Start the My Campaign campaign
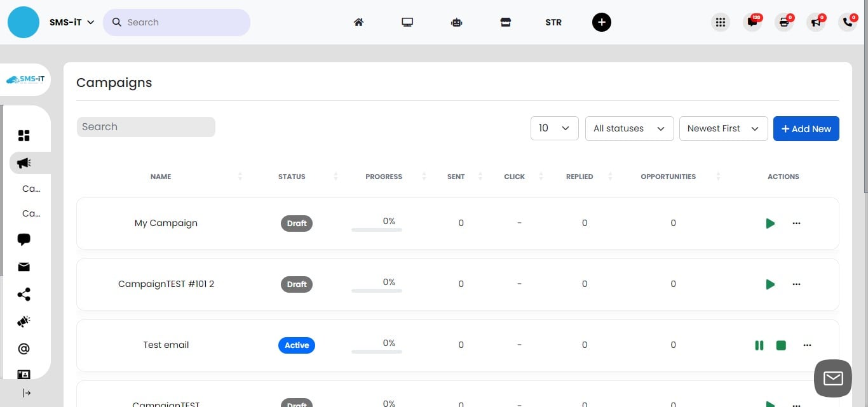 [770, 224]
